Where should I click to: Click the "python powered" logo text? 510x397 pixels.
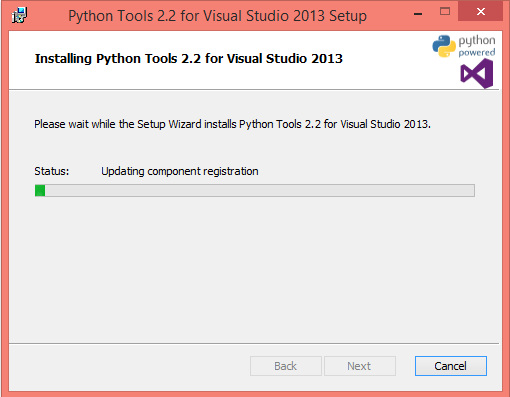tap(477, 46)
